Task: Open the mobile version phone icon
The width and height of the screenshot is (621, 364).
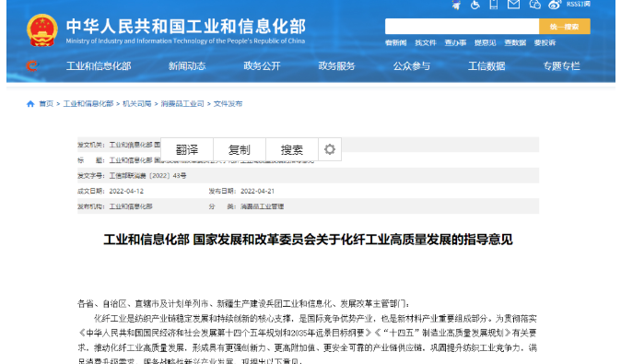Action: point(494,5)
